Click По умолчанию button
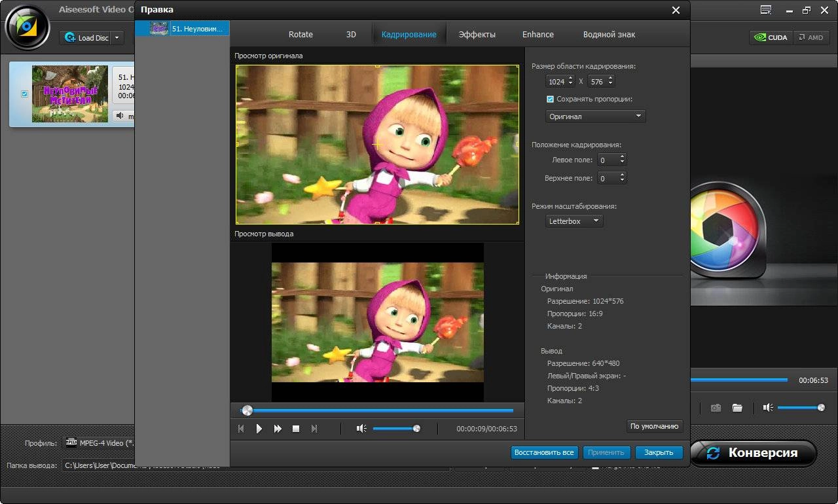This screenshot has height=504, width=838. [655, 426]
